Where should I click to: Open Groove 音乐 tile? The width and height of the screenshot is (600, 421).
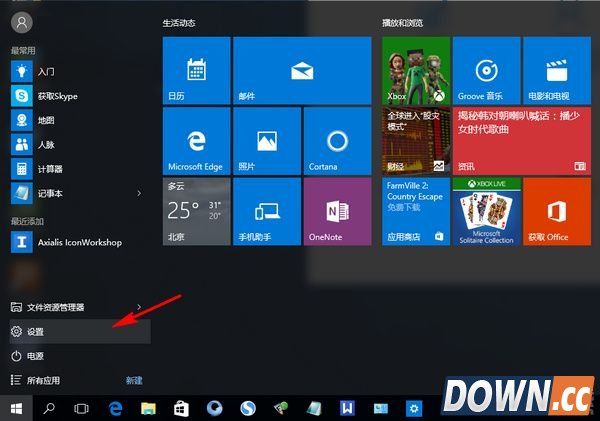486,71
